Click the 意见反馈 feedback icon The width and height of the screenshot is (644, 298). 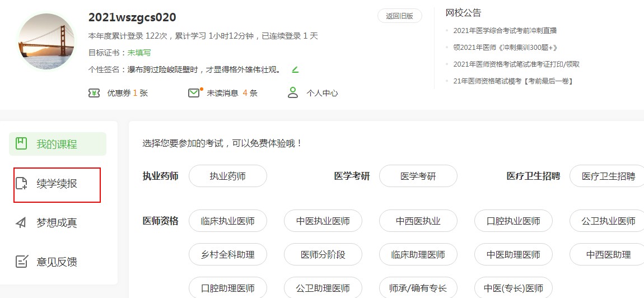(21, 262)
